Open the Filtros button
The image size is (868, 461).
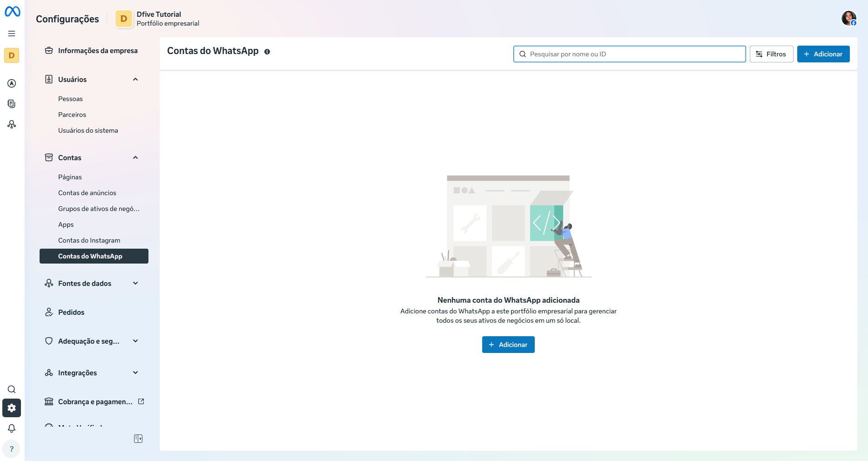click(771, 54)
